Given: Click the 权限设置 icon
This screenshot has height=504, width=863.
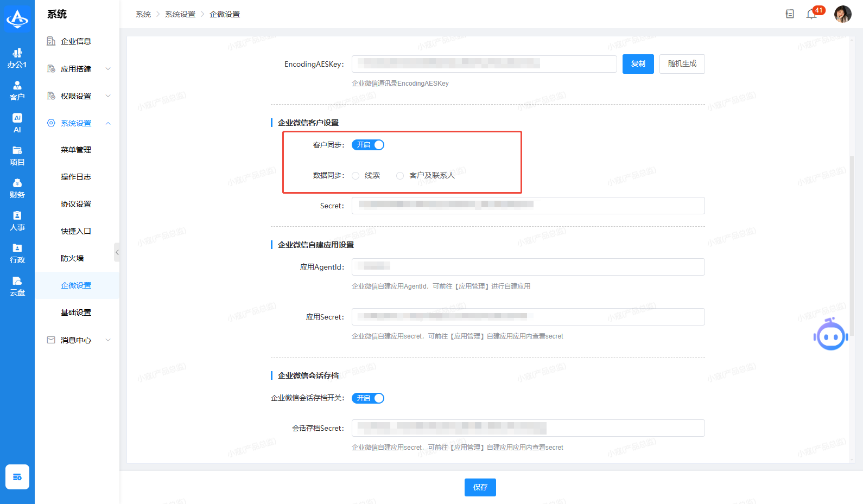Looking at the screenshot, I should (x=51, y=96).
